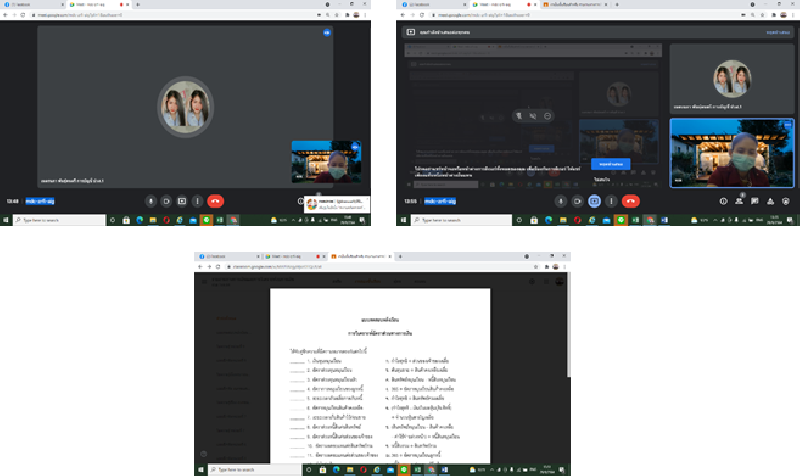The height and width of the screenshot is (476, 800).
Task: Open the meeting details info icon
Action: [x=723, y=200]
